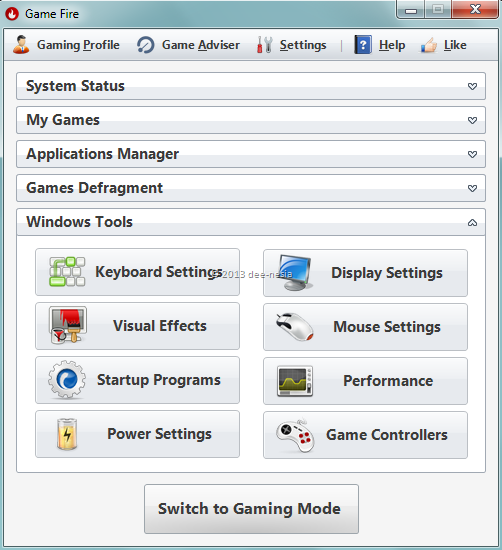Click the Game Controllers gamepad icon
This screenshot has height=550, width=502.
[x=295, y=435]
